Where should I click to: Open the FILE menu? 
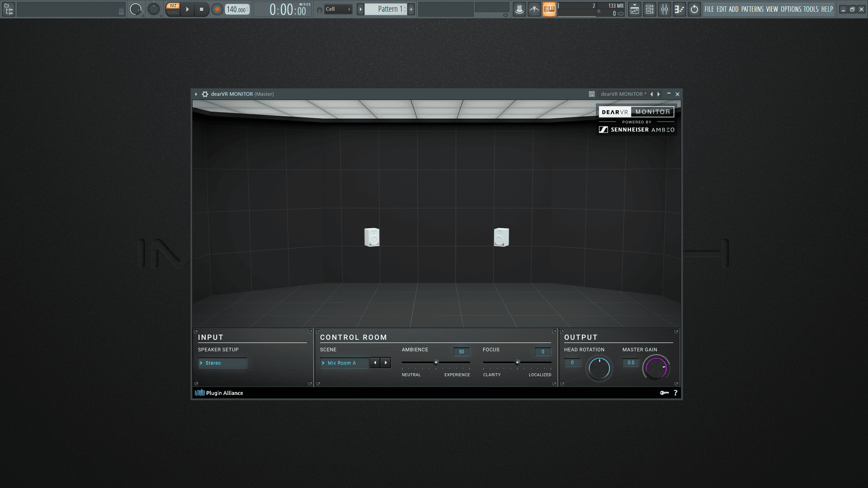point(709,9)
